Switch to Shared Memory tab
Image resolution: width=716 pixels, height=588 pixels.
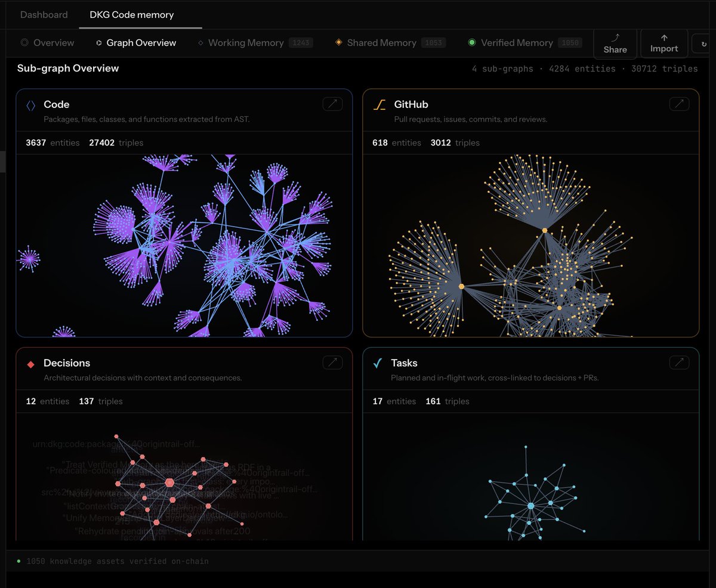[x=390, y=43]
